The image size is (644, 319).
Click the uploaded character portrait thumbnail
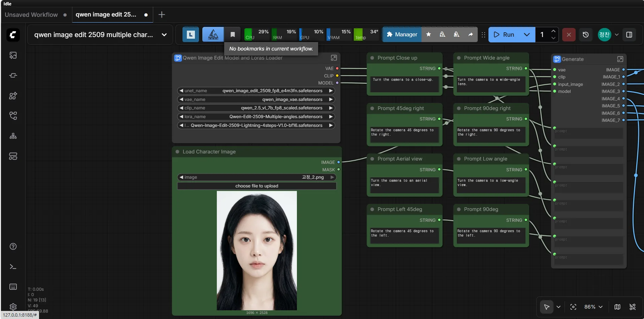(x=257, y=251)
